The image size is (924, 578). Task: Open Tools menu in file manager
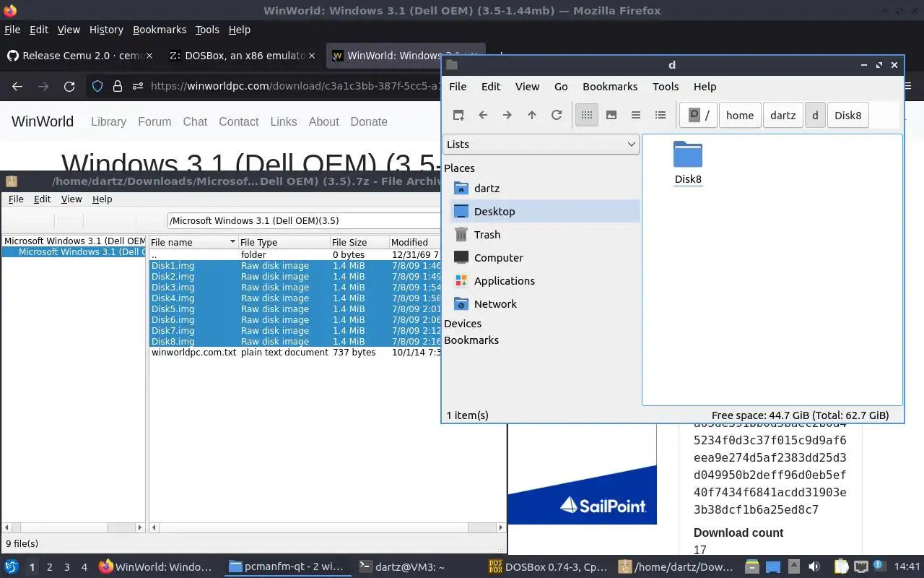click(666, 87)
